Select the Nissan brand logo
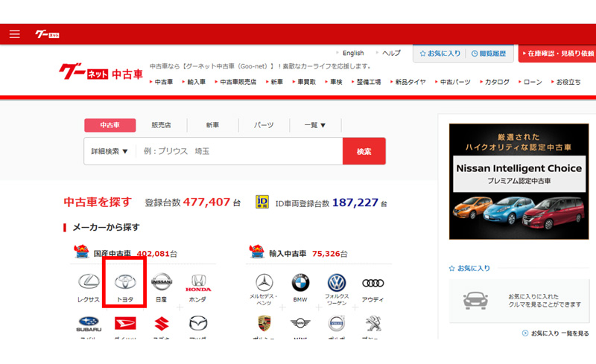Image resolution: width=596 pixels, height=364 pixels. coord(162,281)
